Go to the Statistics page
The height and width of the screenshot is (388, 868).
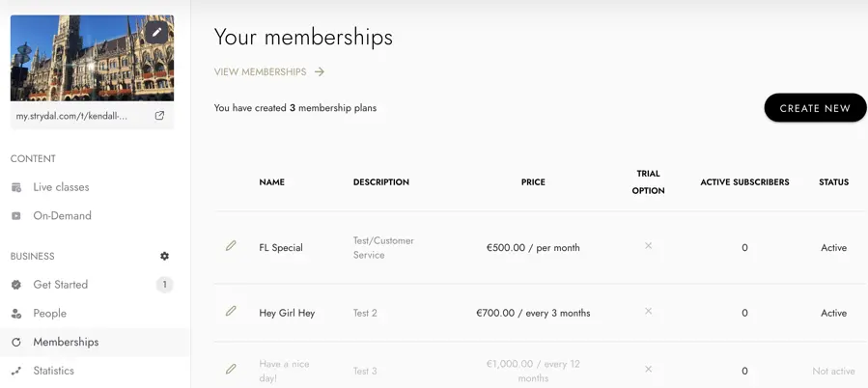point(53,371)
